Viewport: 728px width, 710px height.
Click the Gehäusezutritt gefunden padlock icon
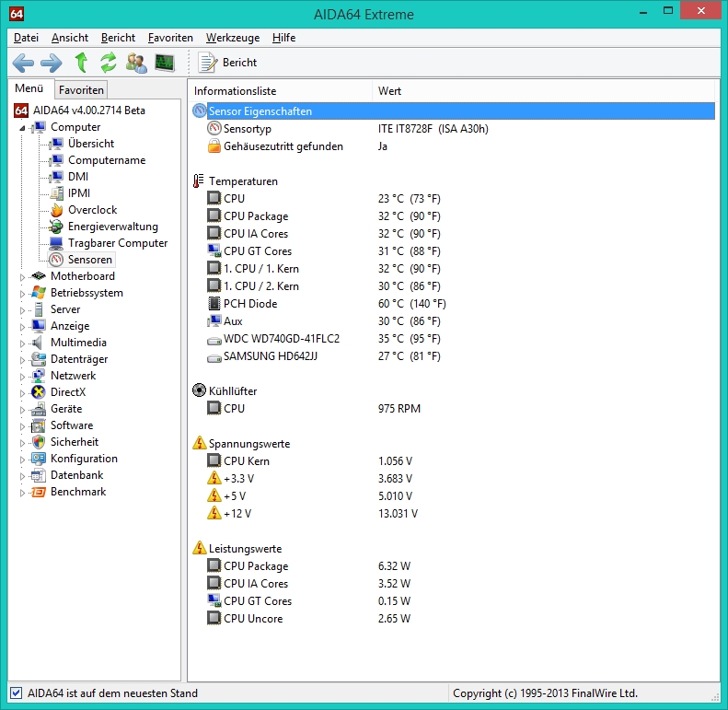214,146
